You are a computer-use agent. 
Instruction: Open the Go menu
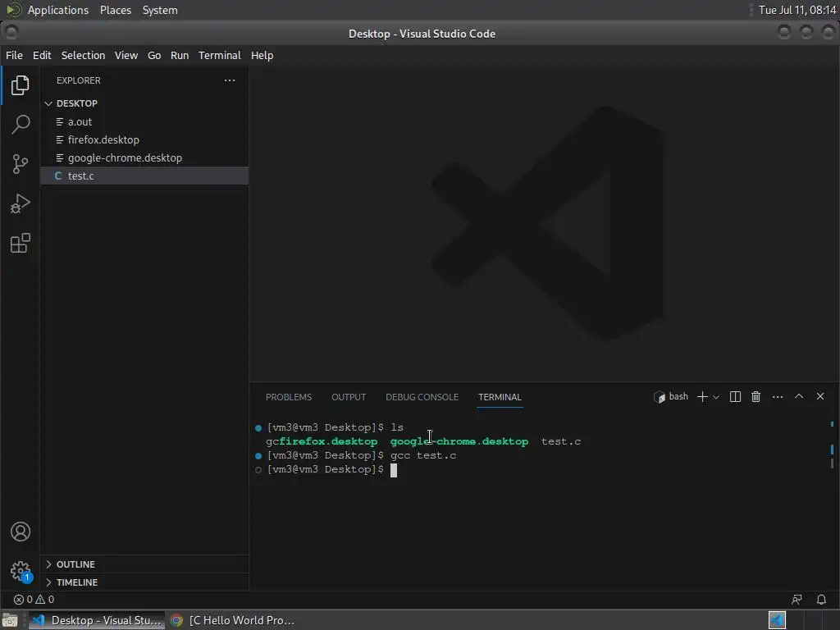point(154,55)
